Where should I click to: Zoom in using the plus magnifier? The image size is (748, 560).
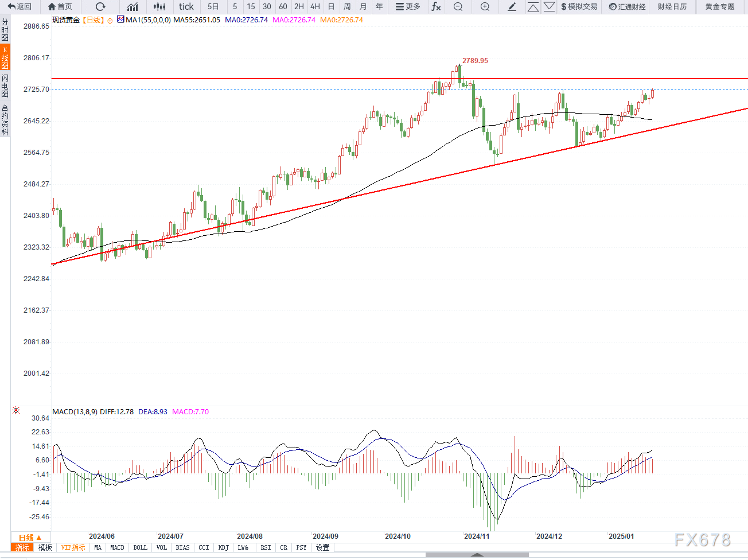(x=485, y=7)
